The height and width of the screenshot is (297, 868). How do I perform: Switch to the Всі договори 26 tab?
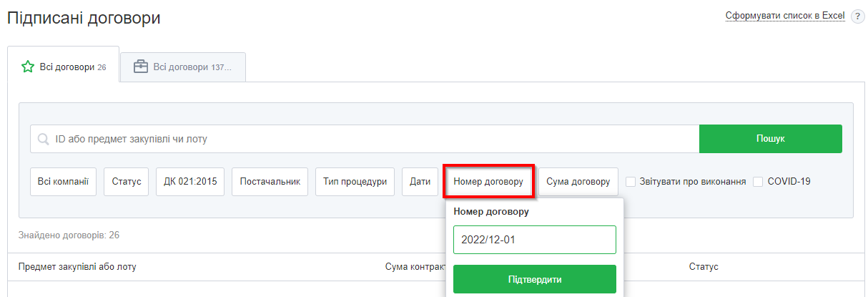64,67
